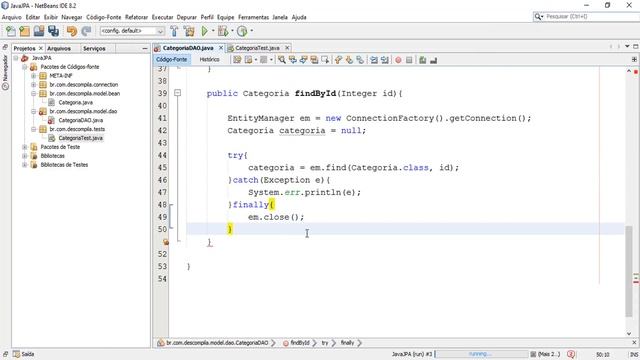Click the Comment editor icon
Image resolution: width=640 pixels, height=360 pixels.
click(x=422, y=60)
